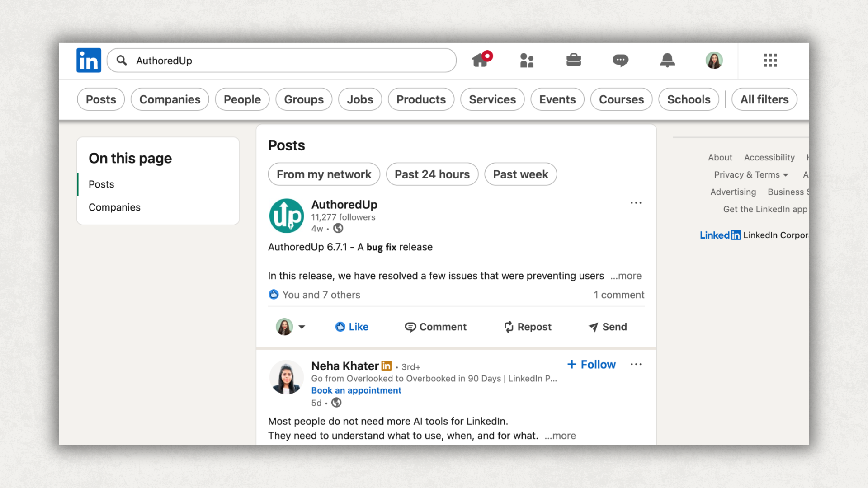Viewport: 868px width, 488px height.
Task: Open the Accessibility footer link
Action: tap(769, 157)
